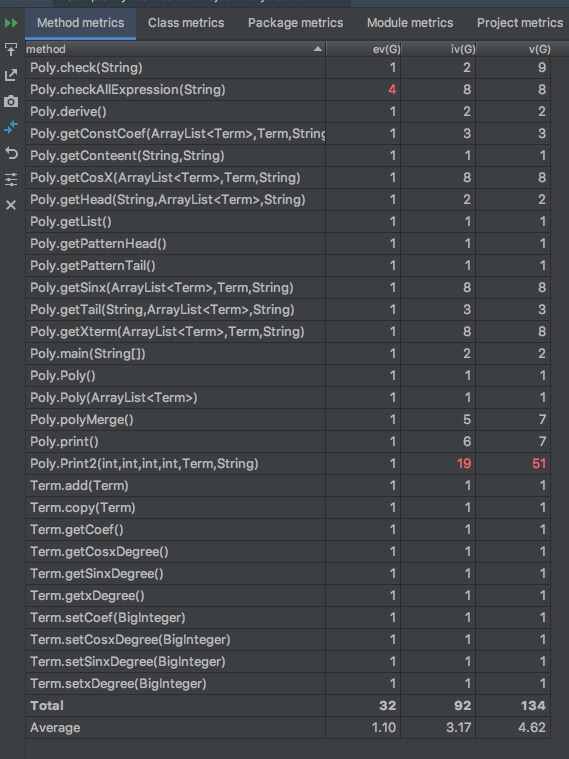Select the Poly.getSinx row

tap(288, 288)
